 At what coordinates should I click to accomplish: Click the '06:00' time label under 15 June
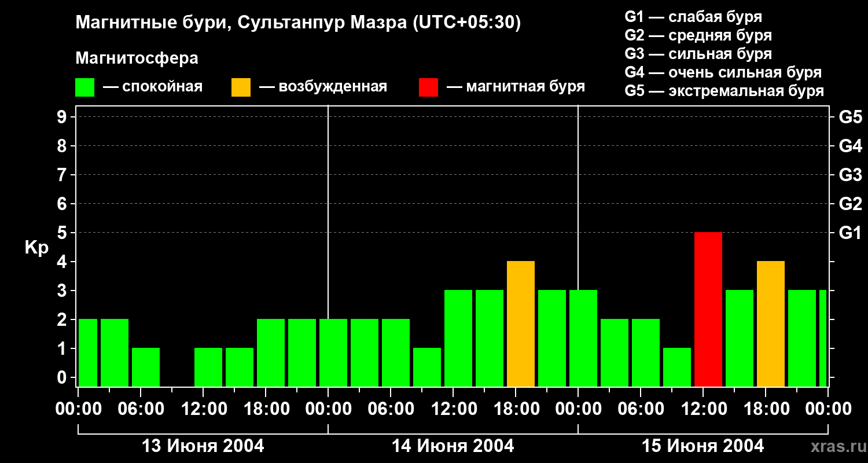[x=640, y=409]
